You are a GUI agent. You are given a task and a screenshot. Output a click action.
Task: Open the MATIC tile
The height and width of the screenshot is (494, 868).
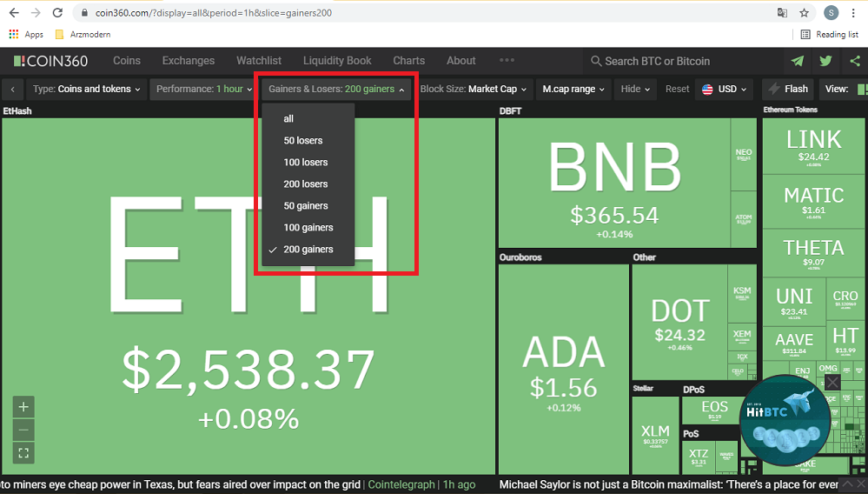pyautogui.click(x=814, y=202)
